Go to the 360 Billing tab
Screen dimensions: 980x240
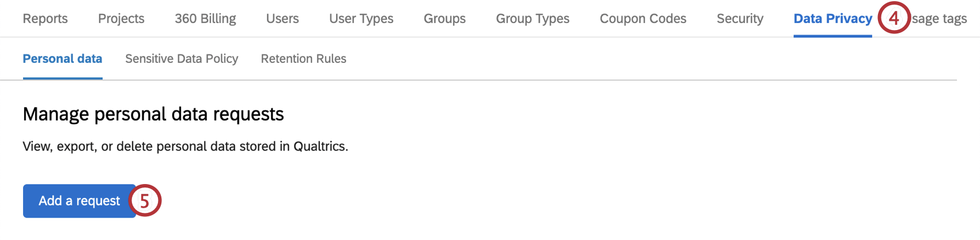pyautogui.click(x=205, y=18)
